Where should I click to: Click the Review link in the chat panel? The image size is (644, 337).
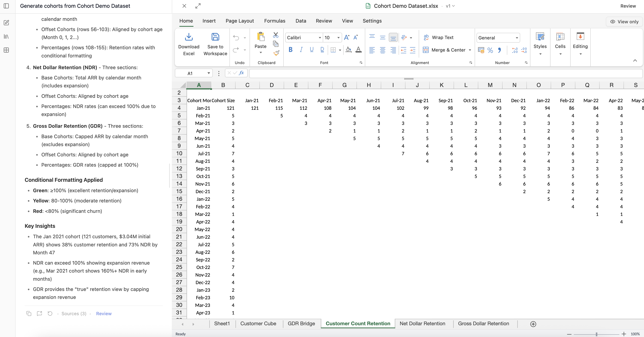[104, 313]
